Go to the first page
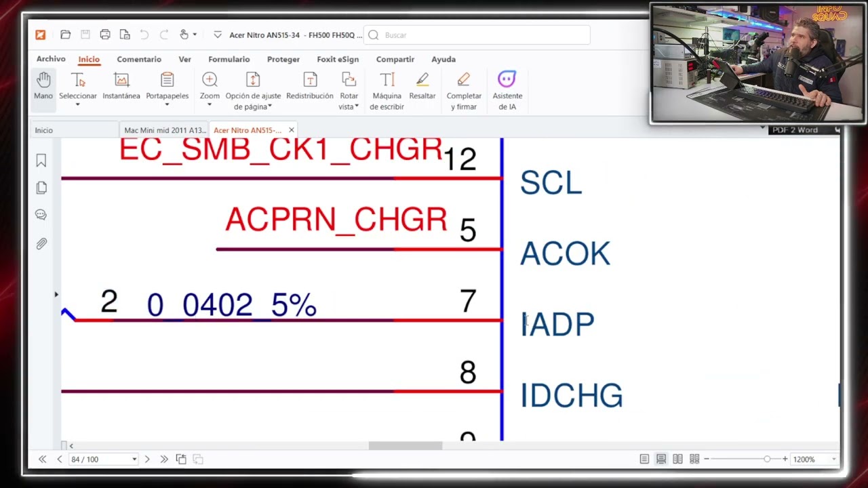The height and width of the screenshot is (488, 868). pyautogui.click(x=43, y=460)
